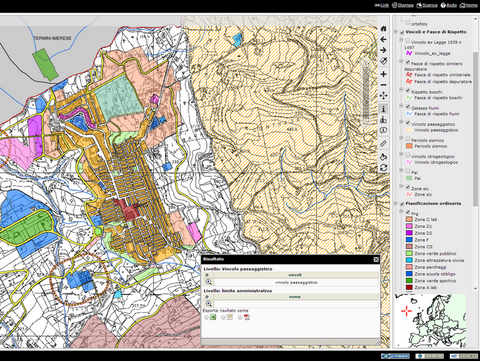Open the Scarica menu item
The image size is (480, 361).
coord(427,5)
